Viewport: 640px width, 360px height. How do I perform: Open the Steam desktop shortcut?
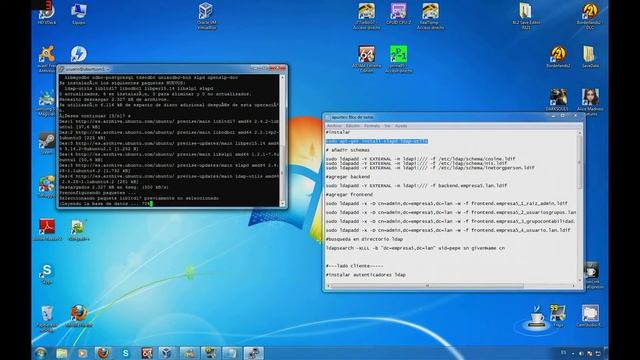coord(47,142)
